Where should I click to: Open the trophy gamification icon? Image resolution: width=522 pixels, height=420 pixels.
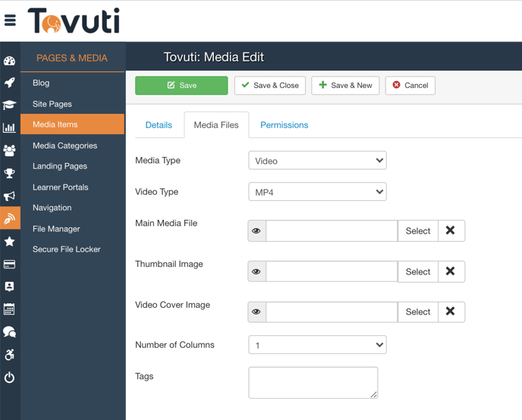9,173
